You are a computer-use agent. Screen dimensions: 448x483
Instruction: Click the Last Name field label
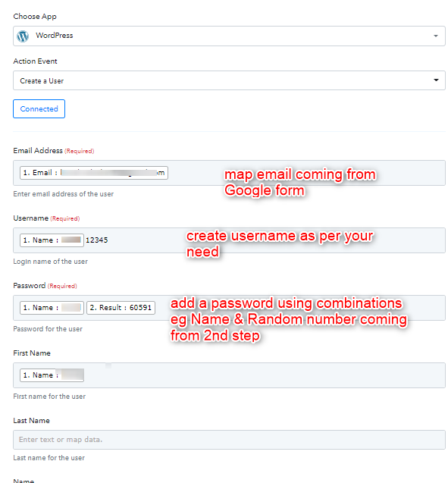(31, 421)
